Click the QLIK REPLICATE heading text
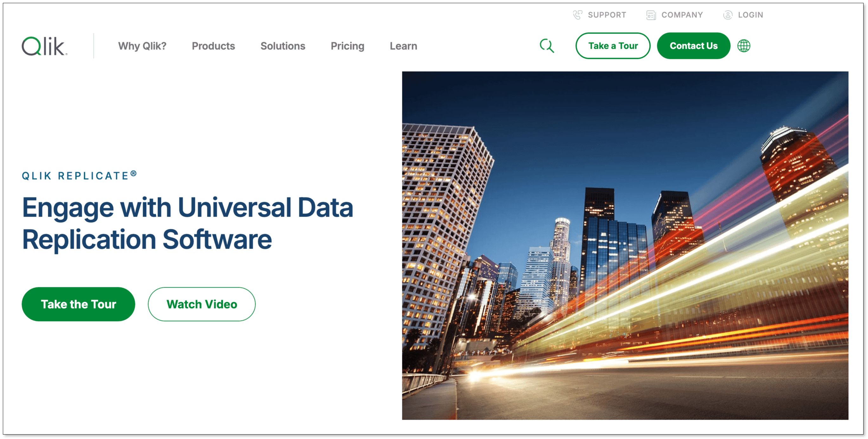The image size is (868, 439). click(x=79, y=175)
